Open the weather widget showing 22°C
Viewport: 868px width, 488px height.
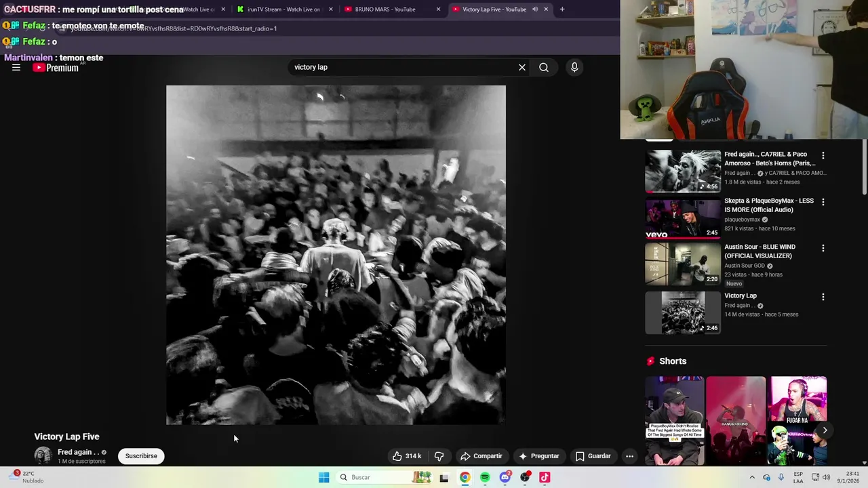[24, 477]
